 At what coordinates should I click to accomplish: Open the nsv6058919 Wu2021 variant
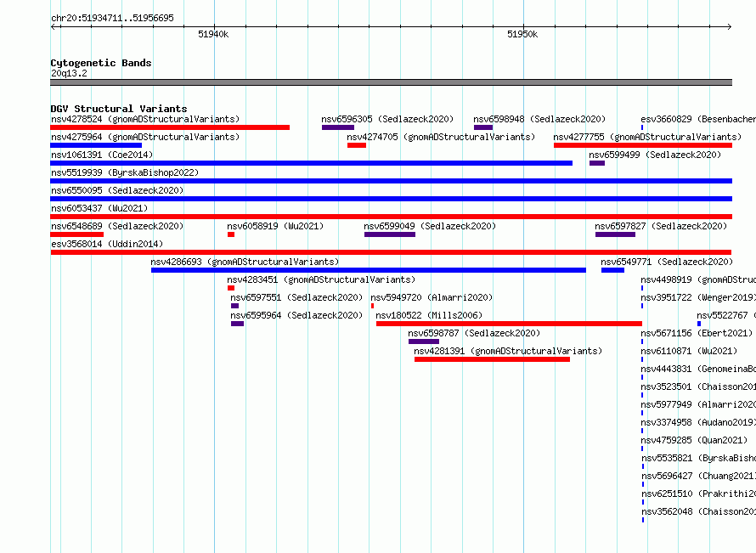(275, 226)
